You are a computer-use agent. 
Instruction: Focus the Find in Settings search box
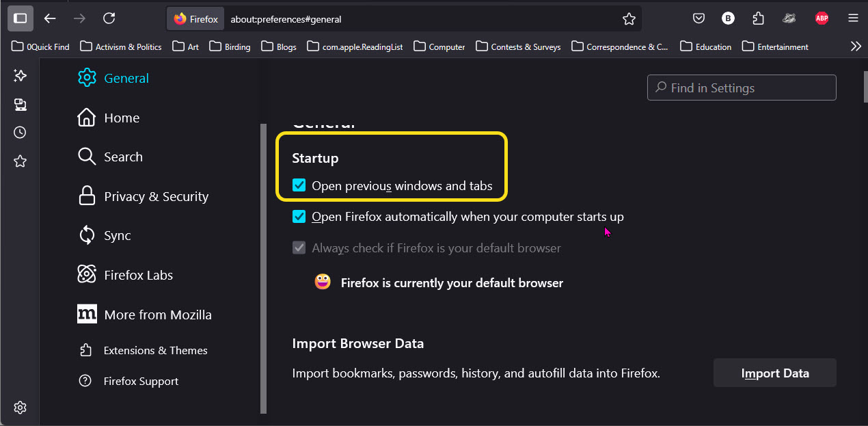742,88
